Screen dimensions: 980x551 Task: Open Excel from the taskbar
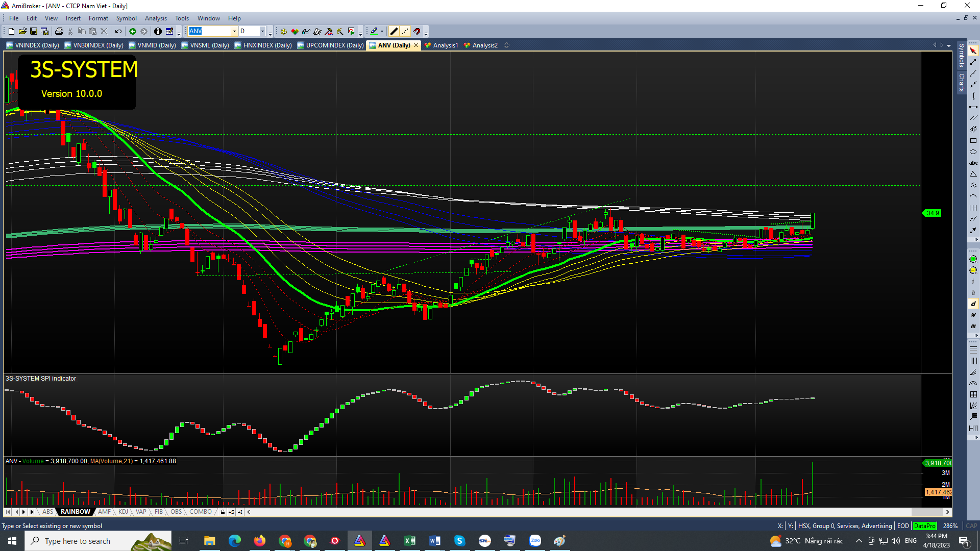(410, 541)
